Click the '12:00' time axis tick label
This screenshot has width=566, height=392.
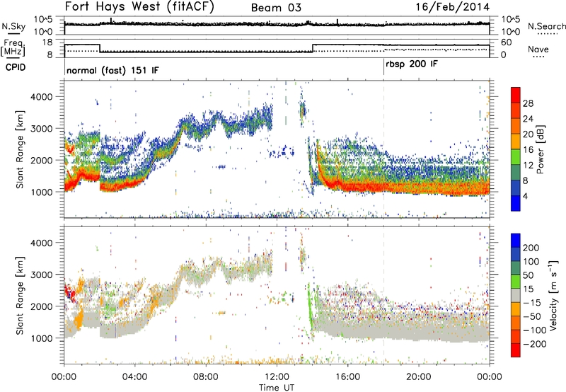click(277, 377)
